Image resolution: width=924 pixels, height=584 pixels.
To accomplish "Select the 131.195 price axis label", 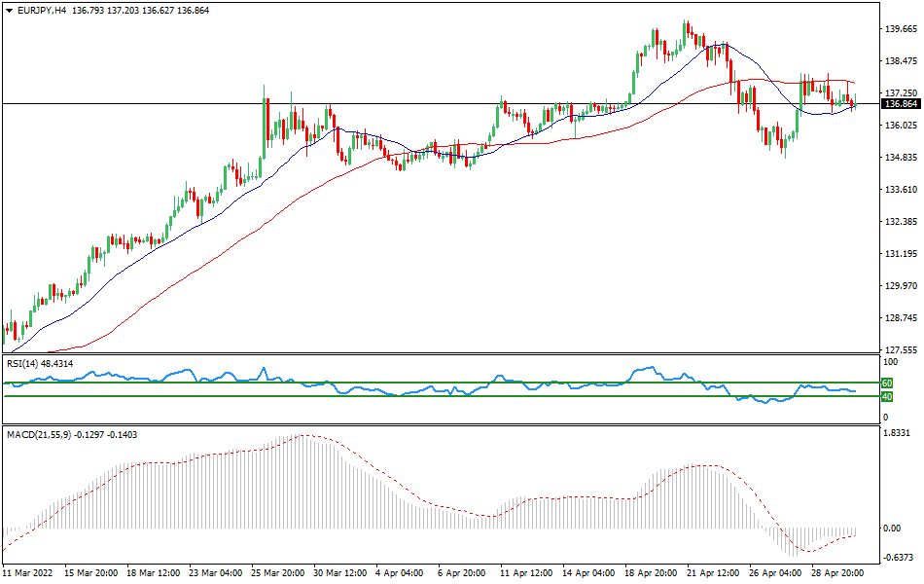I will [900, 254].
